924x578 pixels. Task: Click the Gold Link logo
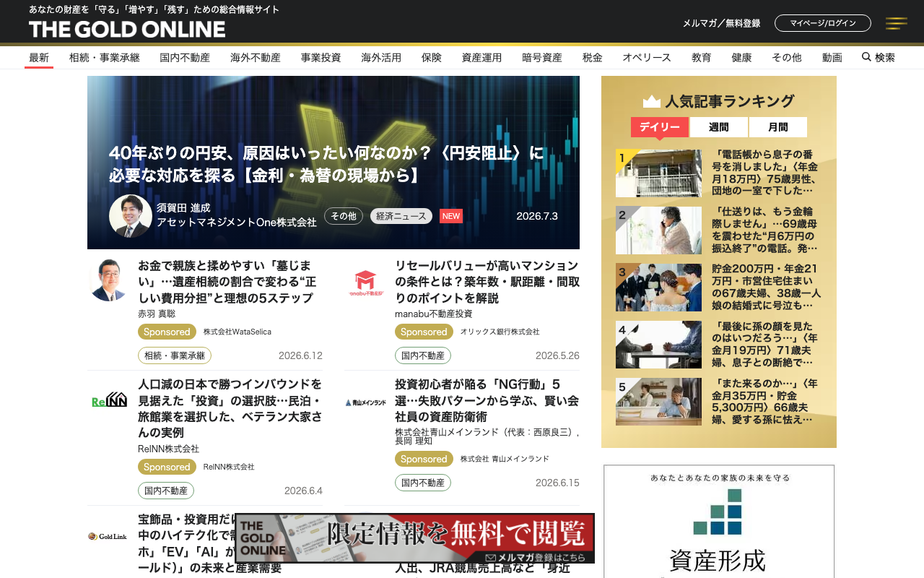pos(108,536)
